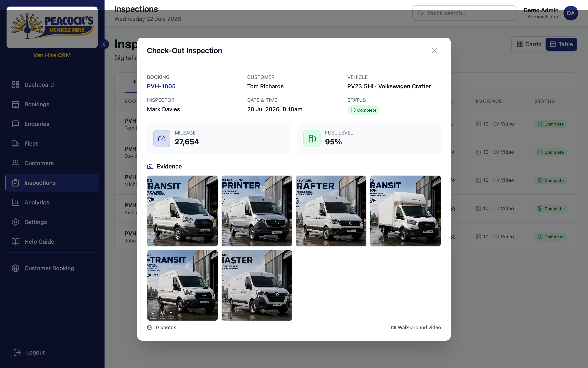The image size is (588, 368).
Task: Click the fuel level value 95%
Action: (333, 142)
